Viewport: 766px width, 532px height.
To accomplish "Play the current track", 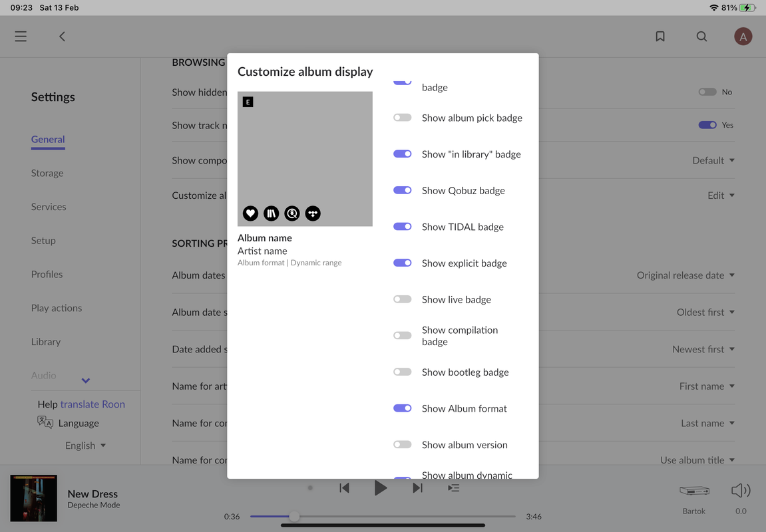I will pyautogui.click(x=381, y=487).
